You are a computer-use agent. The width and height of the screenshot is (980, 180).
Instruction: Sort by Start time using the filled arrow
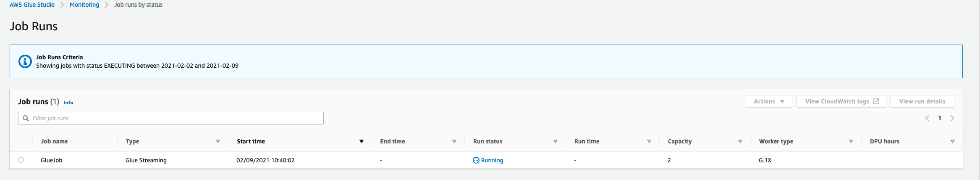[x=361, y=141]
